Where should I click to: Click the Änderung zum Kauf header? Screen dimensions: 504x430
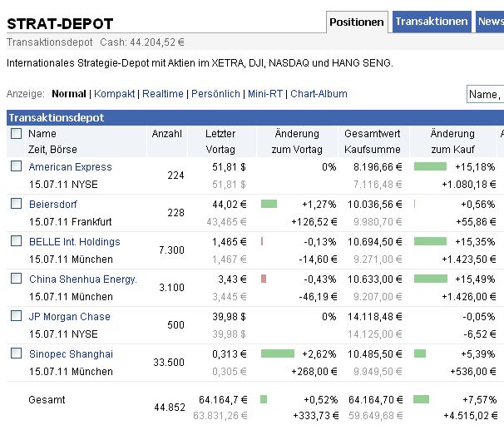[452, 141]
